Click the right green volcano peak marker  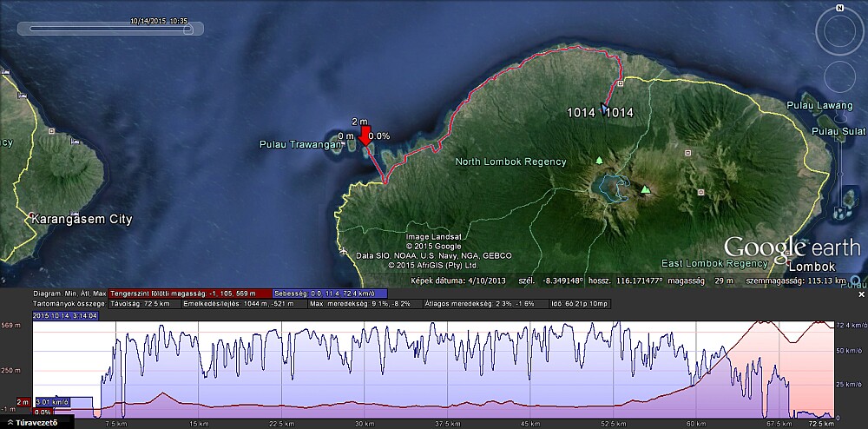(645, 189)
